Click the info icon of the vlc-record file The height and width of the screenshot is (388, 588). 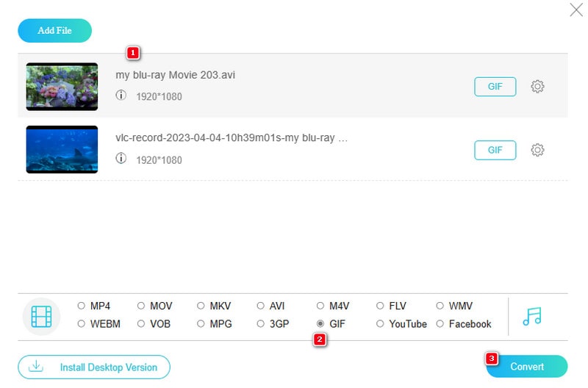coord(121,159)
